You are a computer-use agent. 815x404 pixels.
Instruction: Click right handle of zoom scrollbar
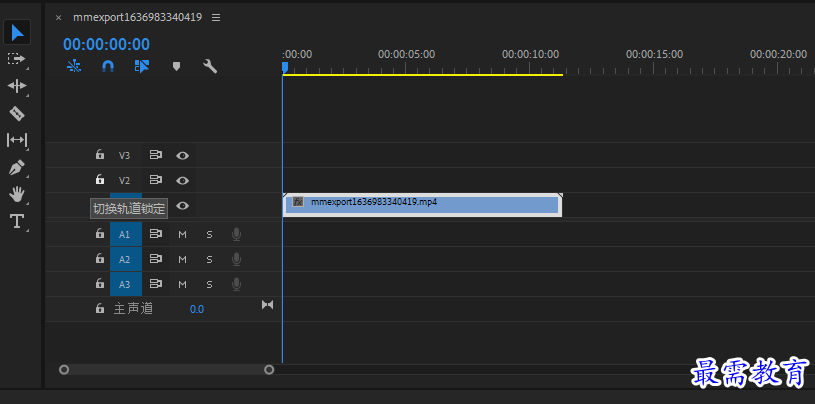pos(269,370)
